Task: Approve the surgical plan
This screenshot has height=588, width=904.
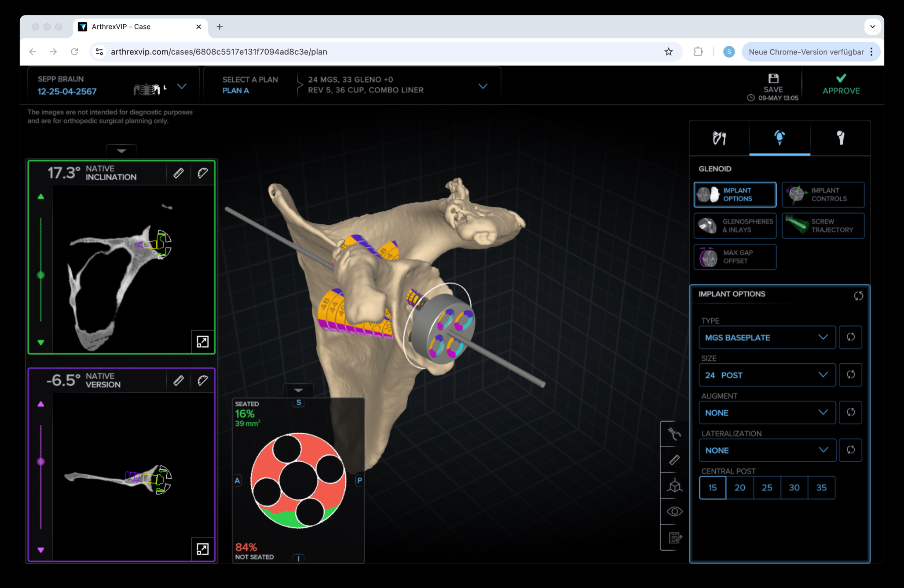Action: (841, 84)
